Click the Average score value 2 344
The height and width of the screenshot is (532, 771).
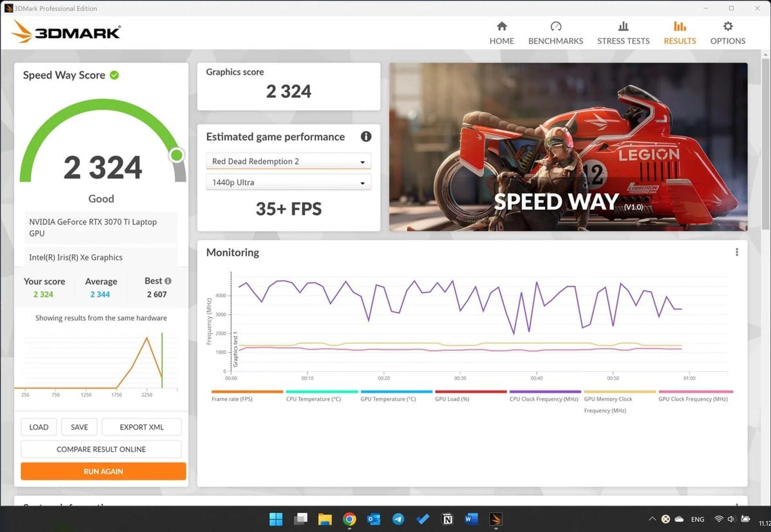[100, 294]
